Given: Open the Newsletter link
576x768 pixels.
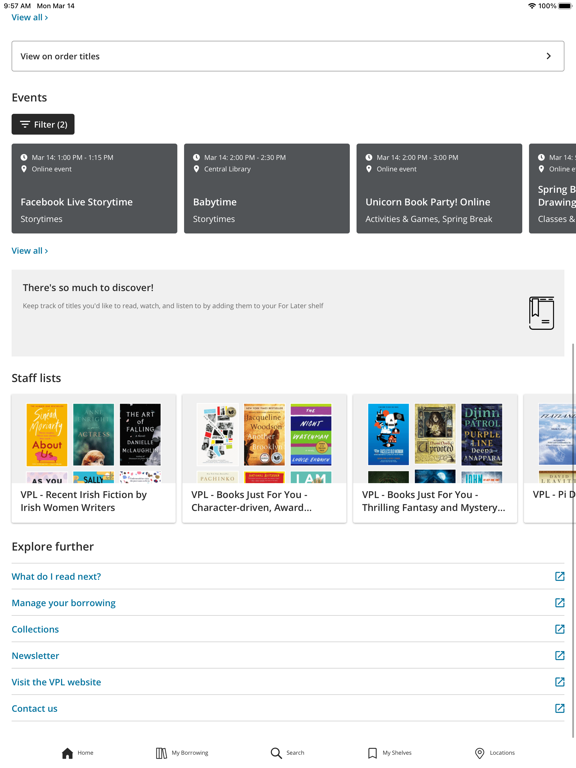Looking at the screenshot, I should (35, 656).
